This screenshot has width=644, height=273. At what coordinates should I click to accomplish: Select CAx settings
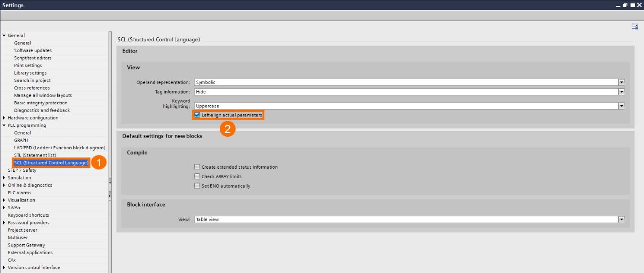[x=12, y=260]
